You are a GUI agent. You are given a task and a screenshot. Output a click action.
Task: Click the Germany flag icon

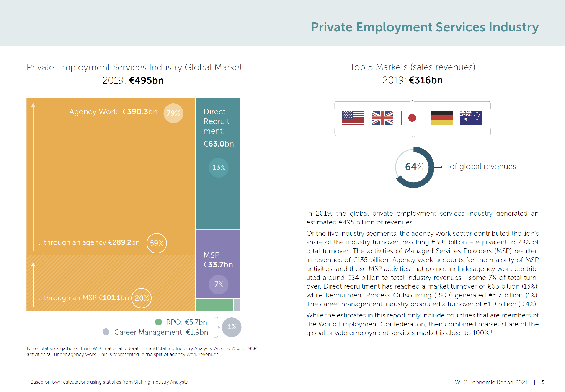coord(441,118)
